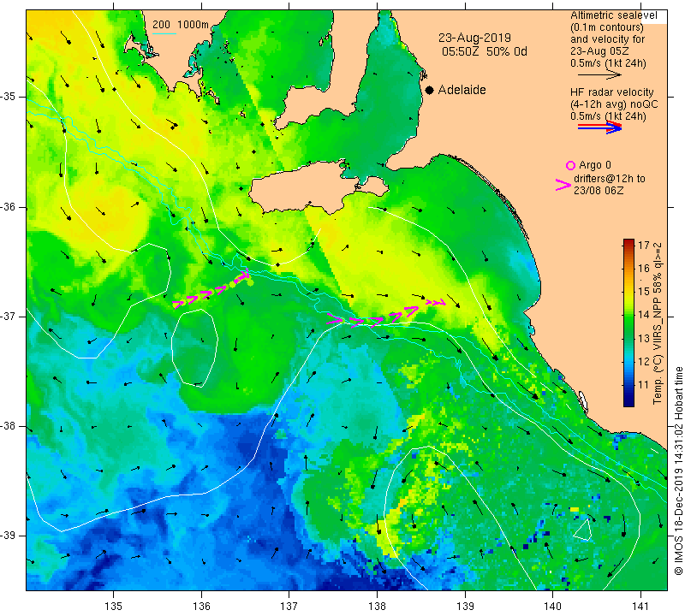Click the -37 latitude axis label
This screenshot has width=685, height=616.
9,316
